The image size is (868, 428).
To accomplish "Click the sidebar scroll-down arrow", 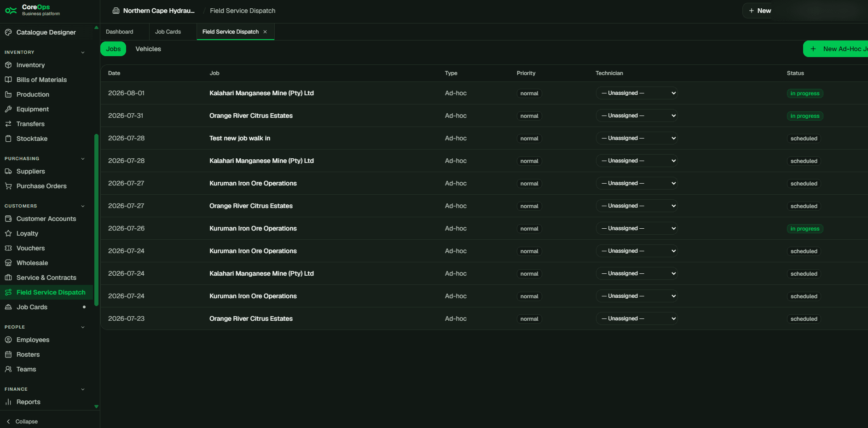I will click(x=96, y=407).
